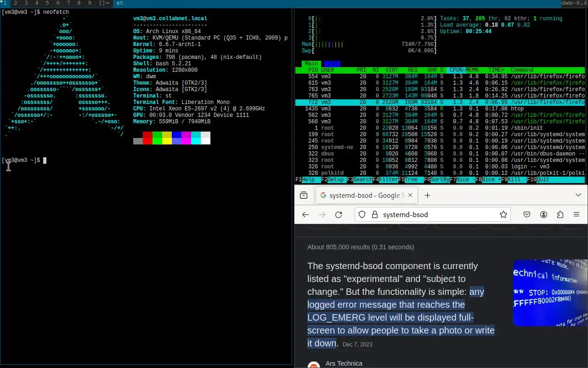Bookmark this page with the star

click(x=503, y=214)
